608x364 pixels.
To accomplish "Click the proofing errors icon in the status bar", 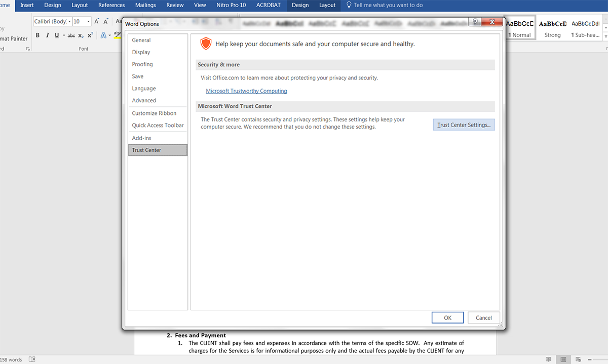I will [x=32, y=359].
